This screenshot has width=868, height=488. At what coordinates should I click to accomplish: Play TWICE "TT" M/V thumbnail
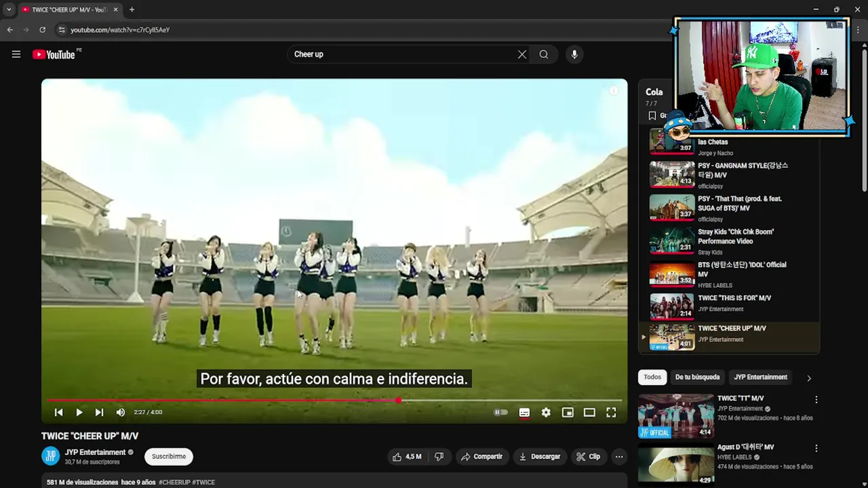[x=676, y=416]
